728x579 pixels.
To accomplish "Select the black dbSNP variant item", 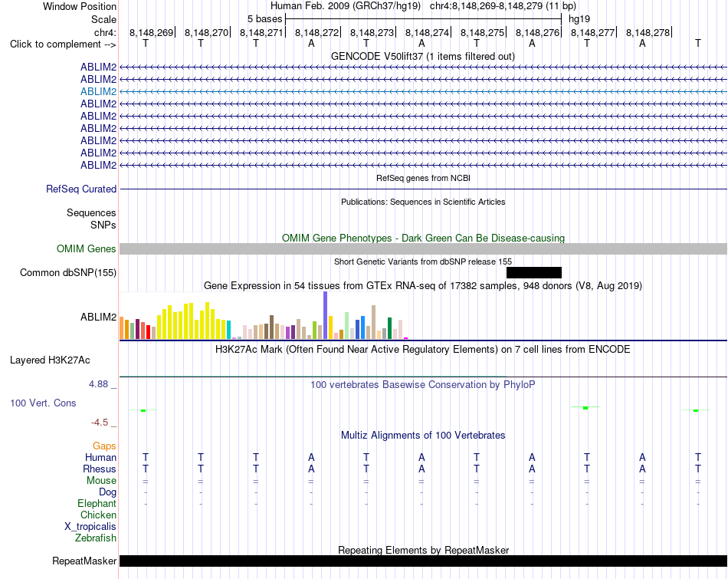I will 534,272.
